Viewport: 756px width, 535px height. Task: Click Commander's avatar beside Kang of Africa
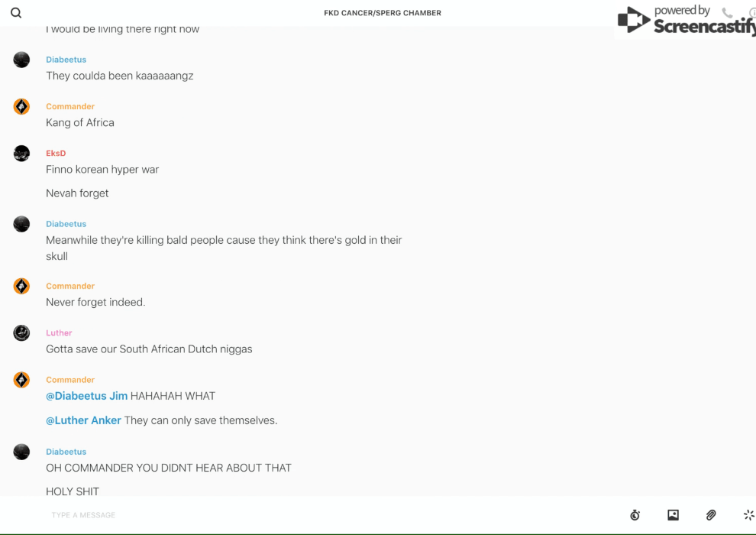tap(21, 106)
